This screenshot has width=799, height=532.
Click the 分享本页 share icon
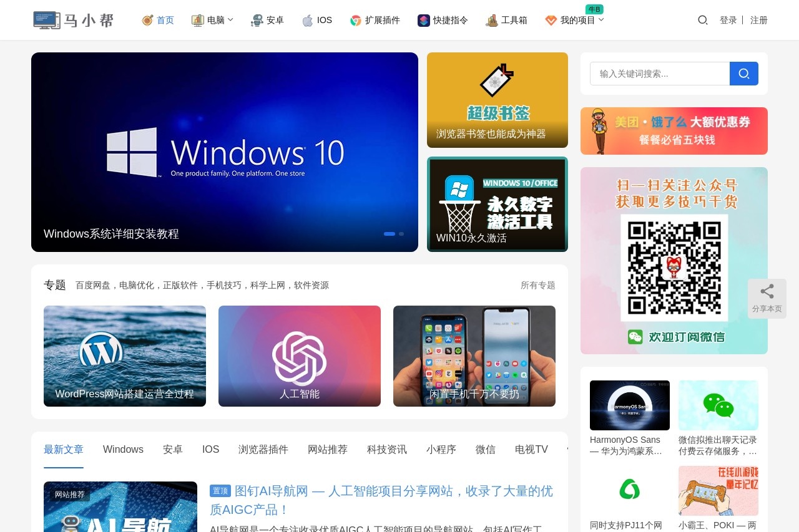[x=767, y=291]
